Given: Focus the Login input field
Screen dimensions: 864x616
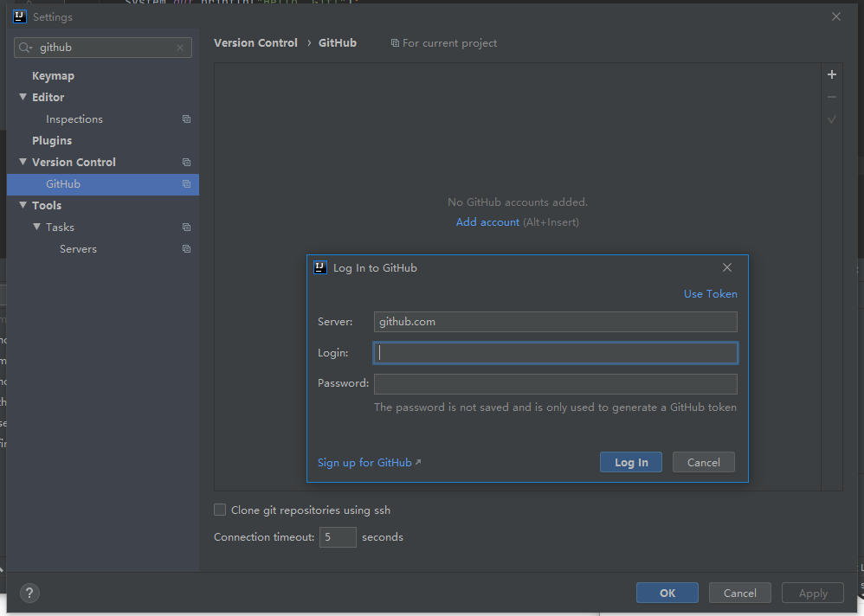Looking at the screenshot, I should click(x=556, y=353).
